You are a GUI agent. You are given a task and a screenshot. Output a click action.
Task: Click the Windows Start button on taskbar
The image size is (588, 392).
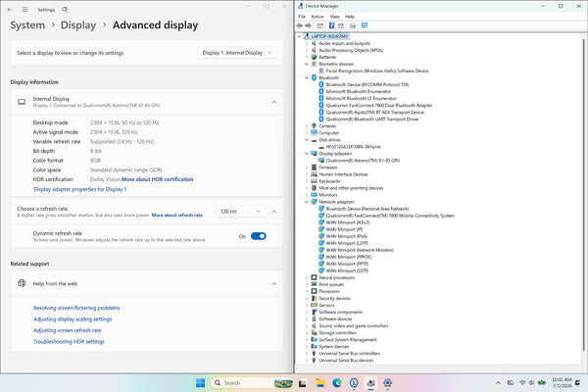tap(200, 382)
